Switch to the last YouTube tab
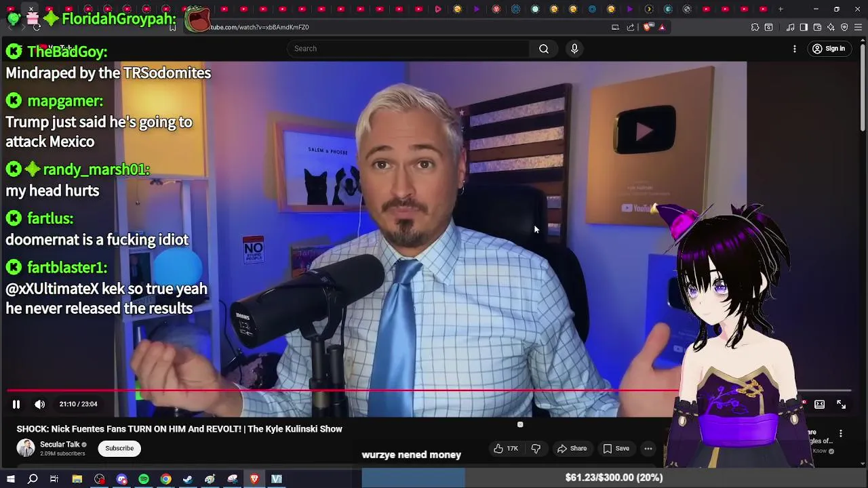Image resolution: width=868 pixels, height=488 pixels. 763,9
